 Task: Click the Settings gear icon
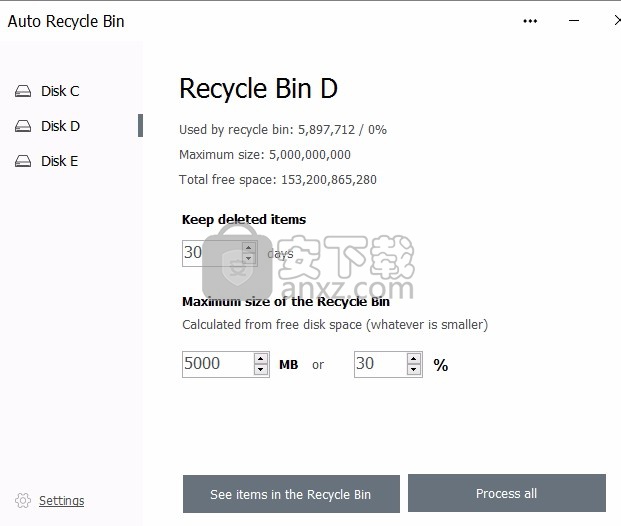(23, 501)
